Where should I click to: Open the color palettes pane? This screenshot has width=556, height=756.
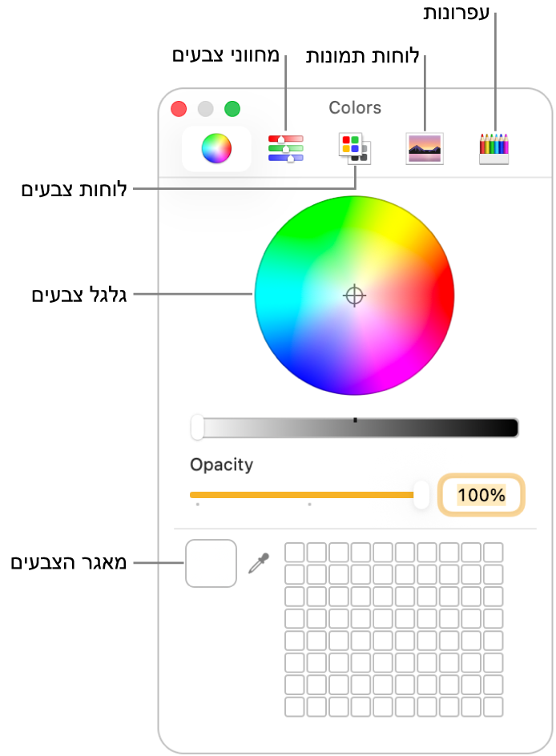[354, 148]
